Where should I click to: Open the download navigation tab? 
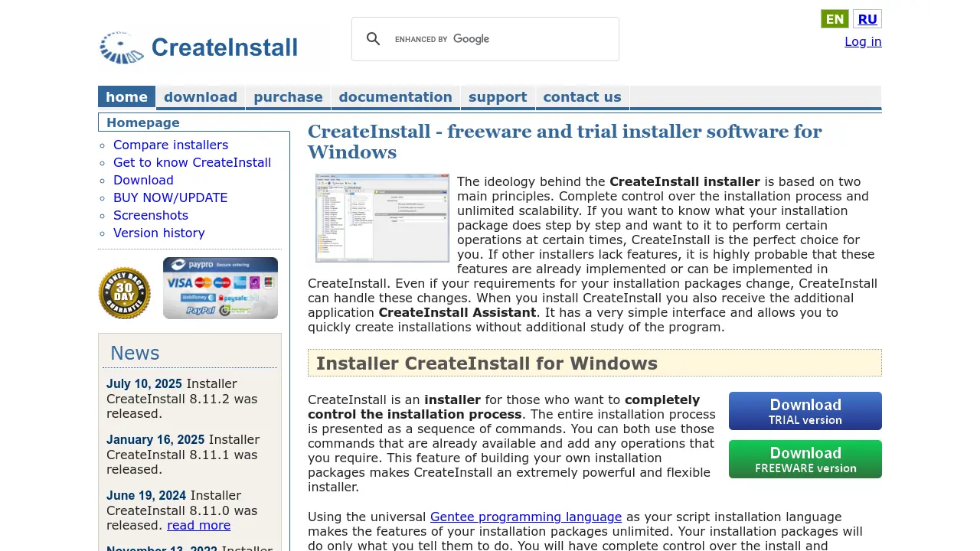pos(201,97)
